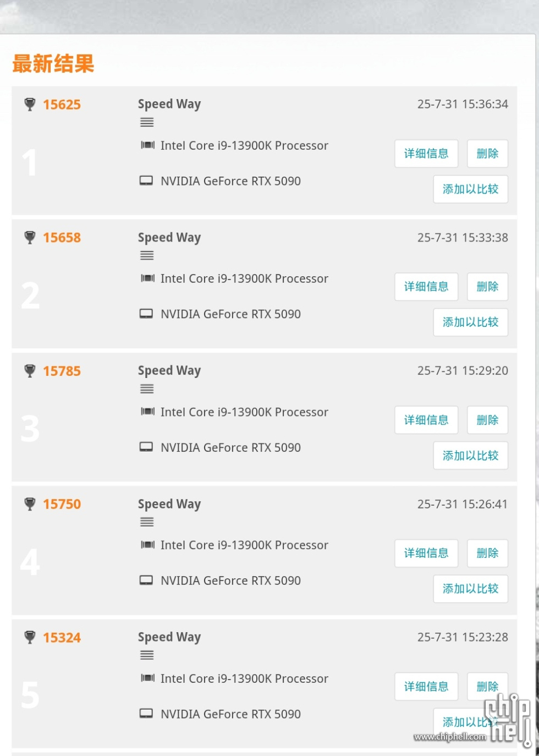The height and width of the screenshot is (756, 539).
Task: Expand details lines icon under result 1
Action: 147,122
